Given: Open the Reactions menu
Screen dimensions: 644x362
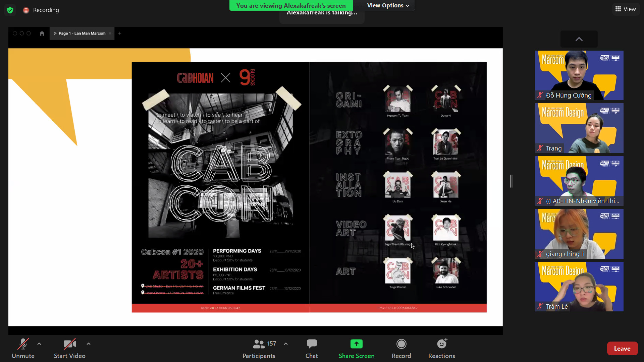Looking at the screenshot, I should (x=442, y=349).
